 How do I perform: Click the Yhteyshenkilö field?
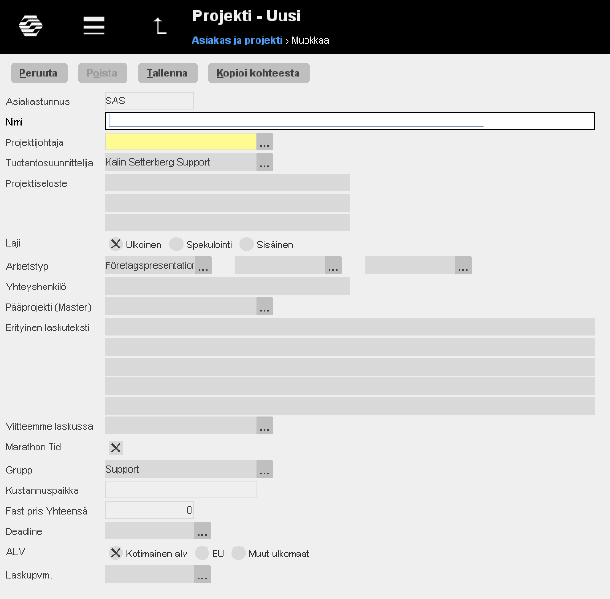pyautogui.click(x=227, y=286)
